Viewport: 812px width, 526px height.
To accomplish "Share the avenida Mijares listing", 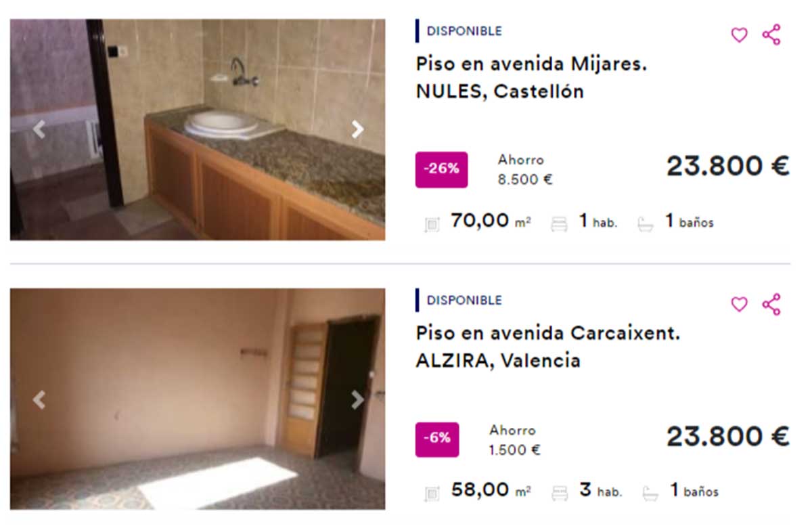I will (771, 35).
